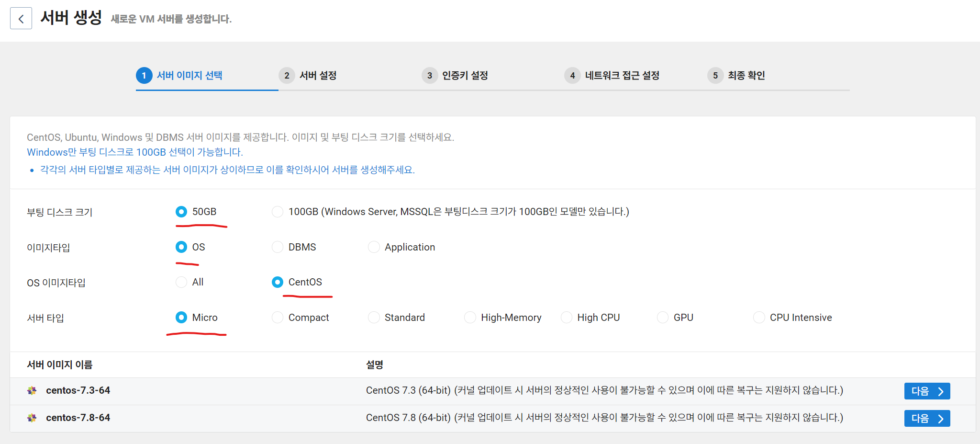Select 100GB boot disk size

pos(278,212)
